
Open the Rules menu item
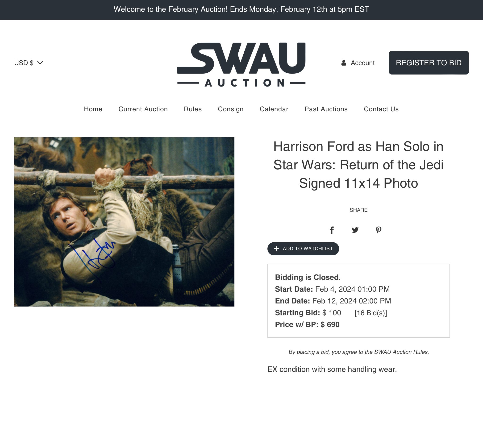tap(193, 109)
